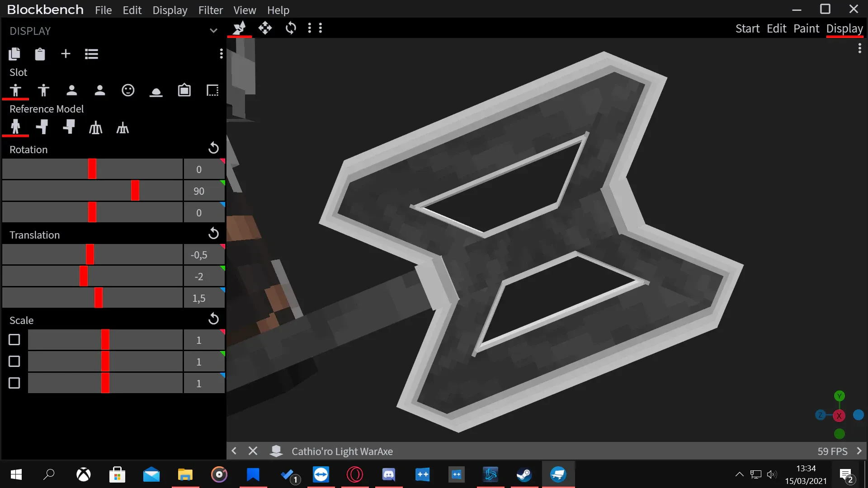Open Discord from the taskbar
Image resolution: width=868 pixels, height=488 pixels.
click(x=389, y=474)
